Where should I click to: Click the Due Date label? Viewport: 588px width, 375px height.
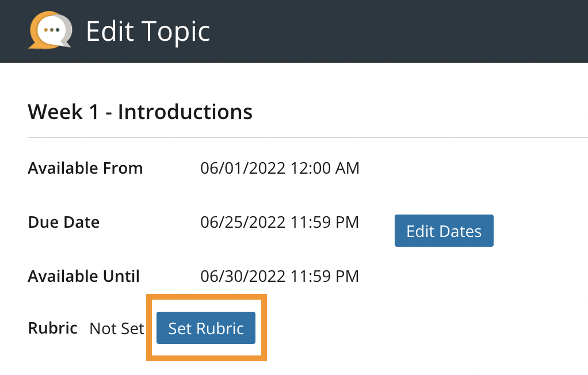click(64, 223)
